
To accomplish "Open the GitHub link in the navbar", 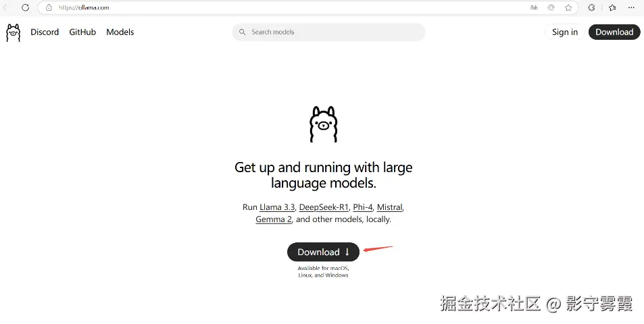I will tap(82, 32).
